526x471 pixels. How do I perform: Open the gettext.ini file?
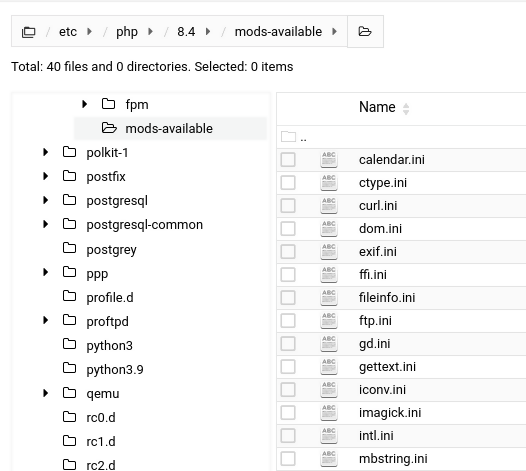(387, 367)
